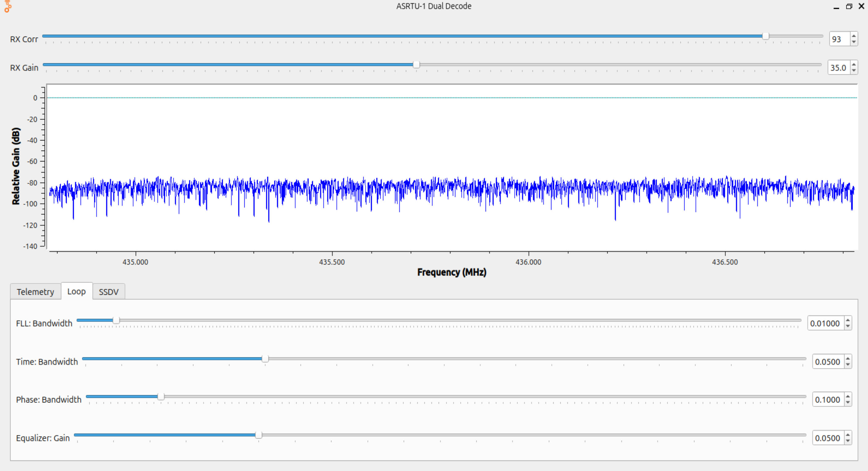The width and height of the screenshot is (868, 471).
Task: Decrease RX Corr value with down arrow
Action: (853, 42)
